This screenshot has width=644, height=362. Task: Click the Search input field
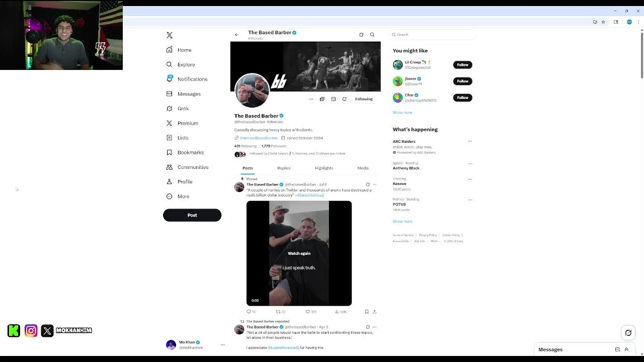pos(433,35)
